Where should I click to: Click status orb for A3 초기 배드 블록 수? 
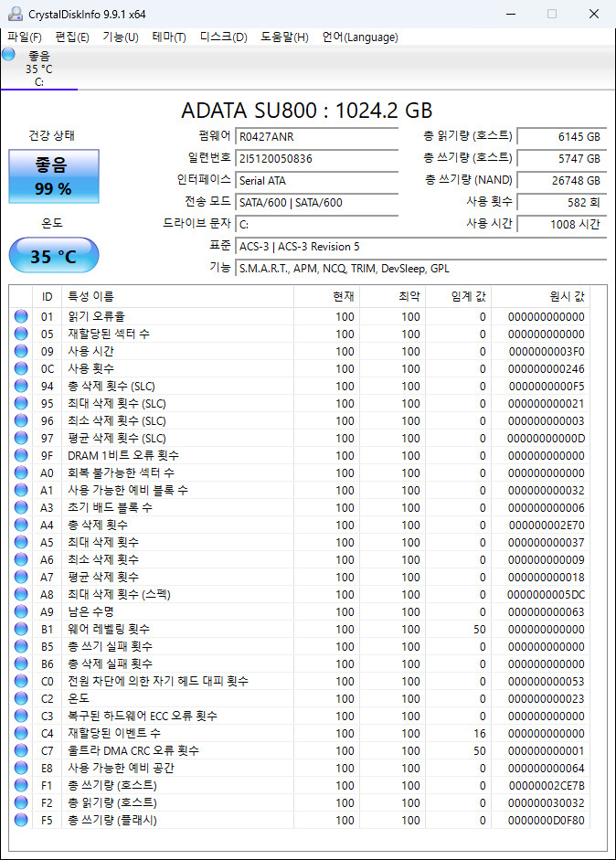[x=21, y=507]
